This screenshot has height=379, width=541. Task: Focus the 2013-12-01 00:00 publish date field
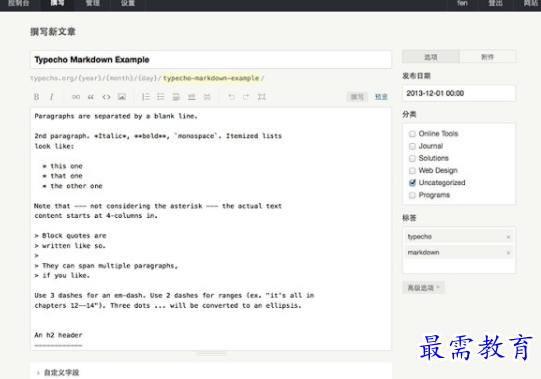pyautogui.click(x=459, y=93)
